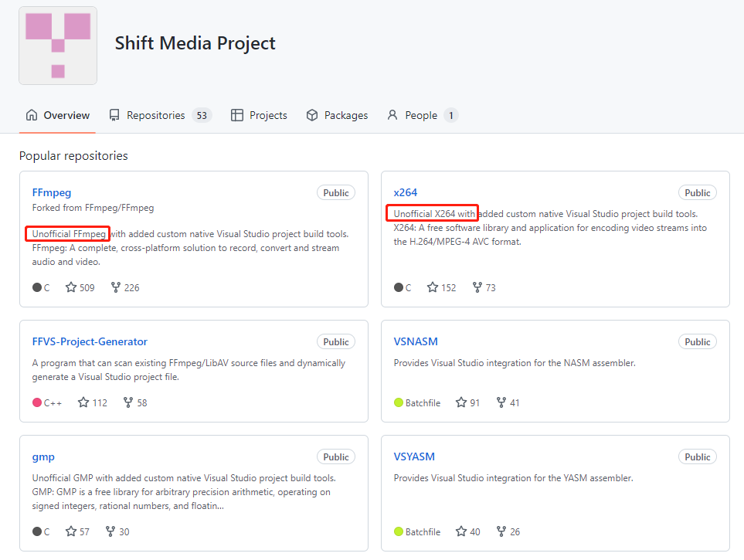
Task: Open the FFmpeg repository link
Action: (x=52, y=192)
